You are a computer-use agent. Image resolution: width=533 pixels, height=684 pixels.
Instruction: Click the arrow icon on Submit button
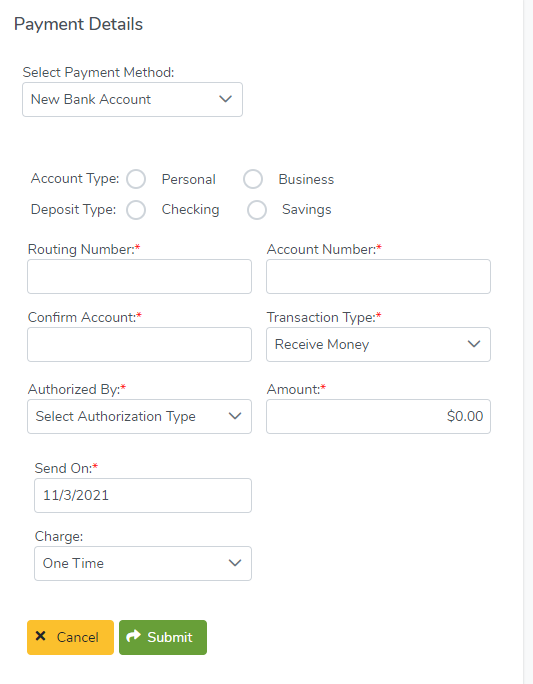click(133, 636)
